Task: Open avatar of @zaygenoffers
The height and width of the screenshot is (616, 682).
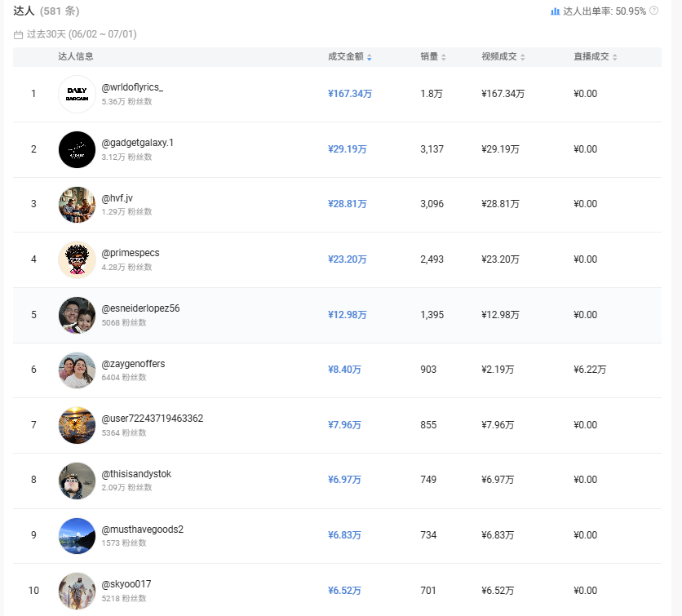Action: tap(77, 370)
